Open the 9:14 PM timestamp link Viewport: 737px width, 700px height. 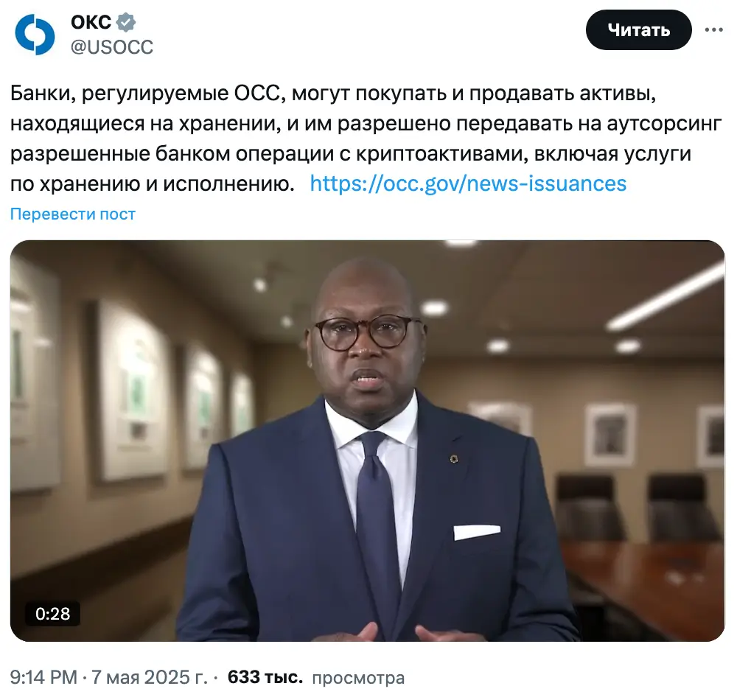43,677
